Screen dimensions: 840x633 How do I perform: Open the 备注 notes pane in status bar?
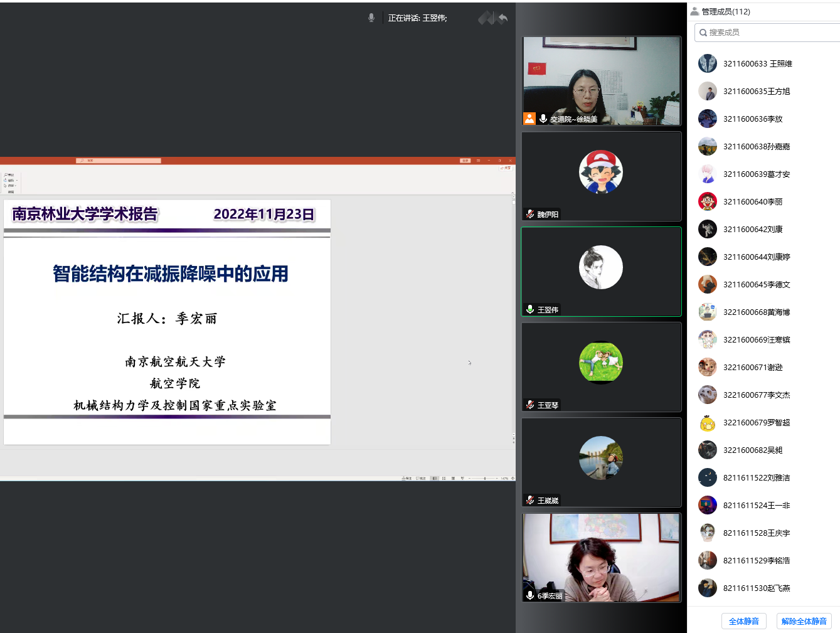coord(408,478)
